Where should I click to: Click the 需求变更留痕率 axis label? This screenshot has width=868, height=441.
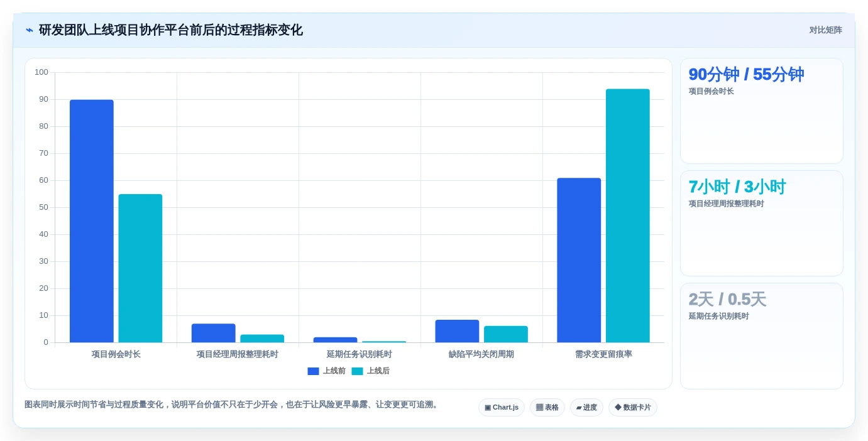(x=603, y=354)
